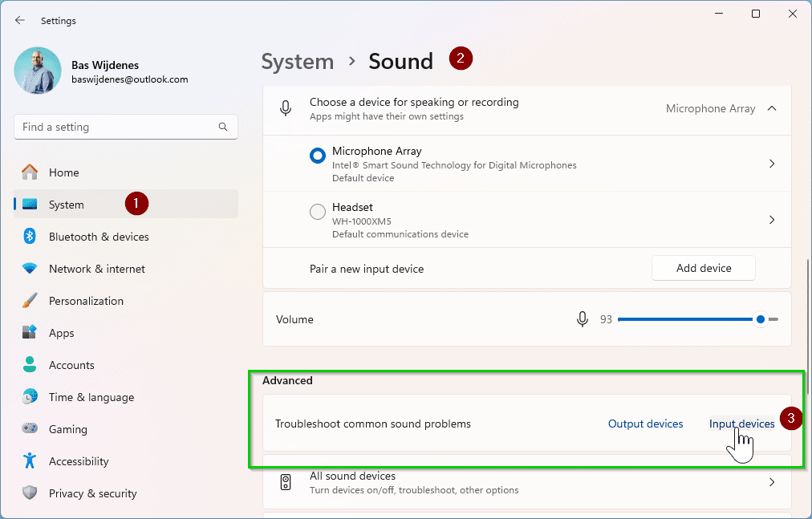Image resolution: width=812 pixels, height=519 pixels.
Task: Click the Find a setting field
Action: 116,127
